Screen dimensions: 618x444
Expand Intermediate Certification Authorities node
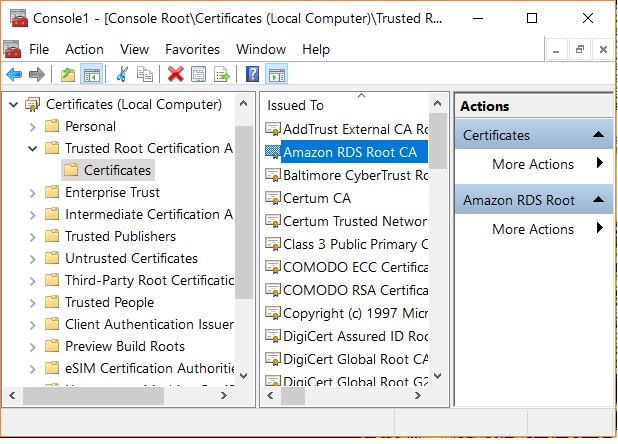(33, 215)
